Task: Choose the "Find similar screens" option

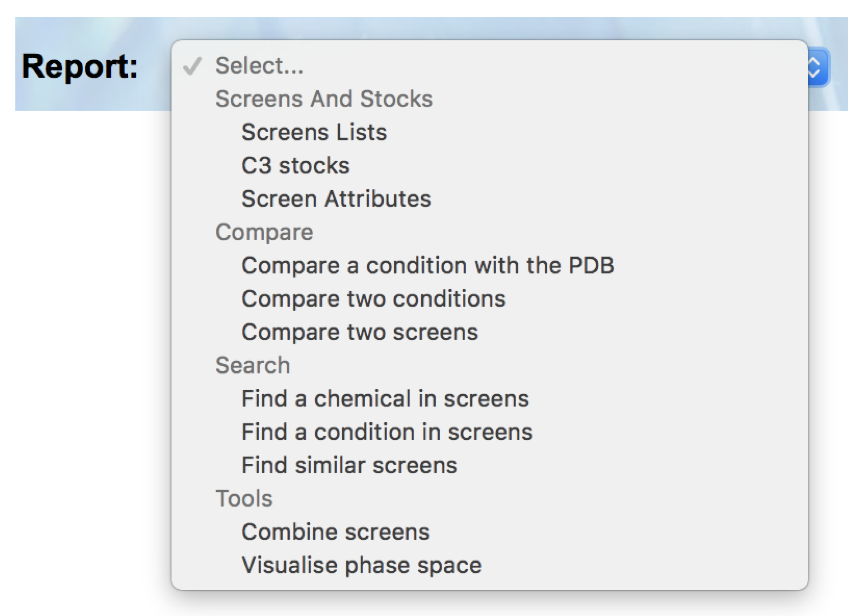Action: [x=349, y=466]
